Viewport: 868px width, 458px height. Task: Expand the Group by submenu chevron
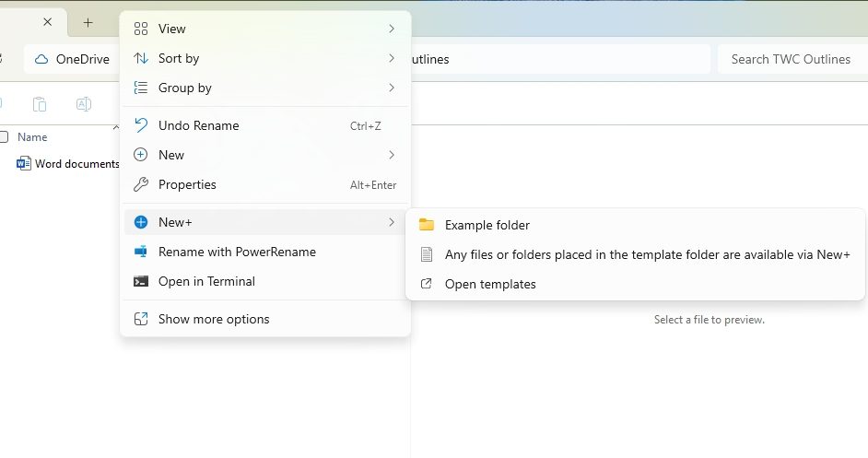pos(391,88)
